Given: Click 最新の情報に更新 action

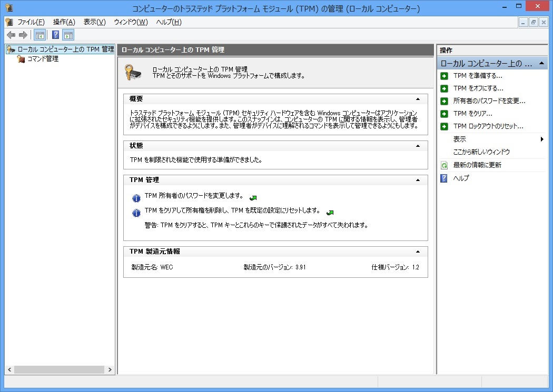Looking at the screenshot, I should coord(477,165).
